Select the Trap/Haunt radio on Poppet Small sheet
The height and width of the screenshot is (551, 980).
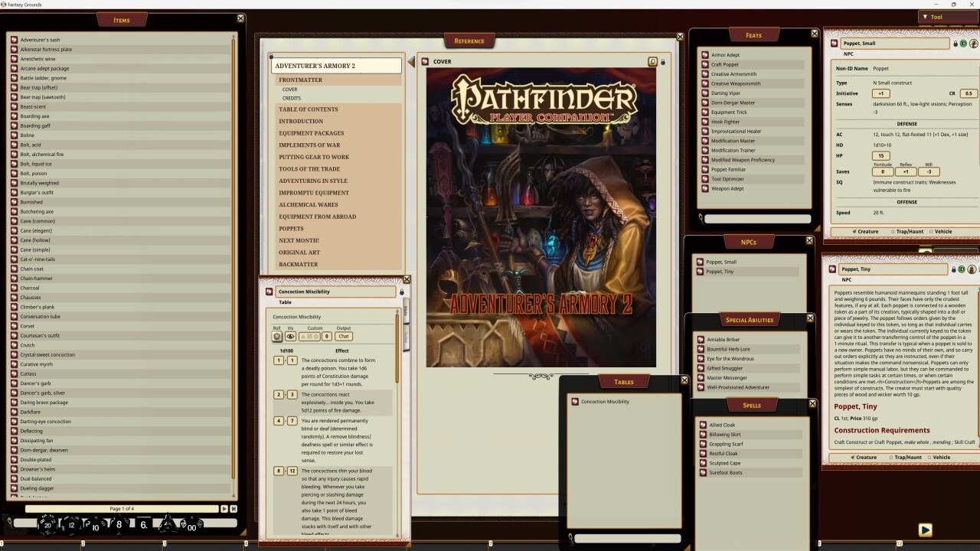pyautogui.click(x=893, y=231)
